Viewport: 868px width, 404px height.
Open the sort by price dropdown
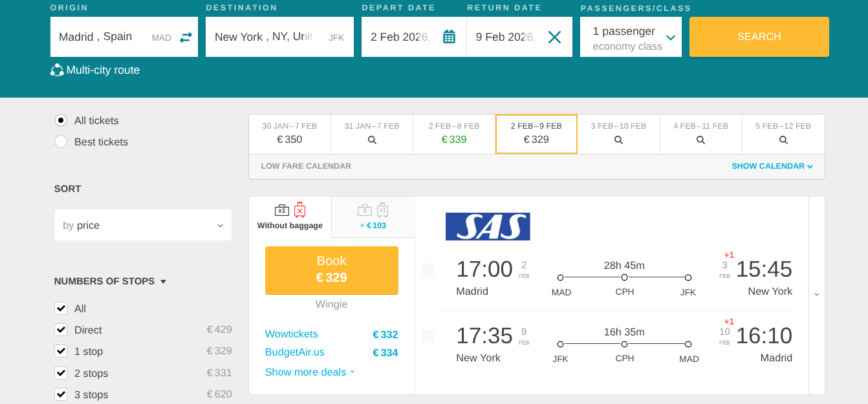click(143, 226)
